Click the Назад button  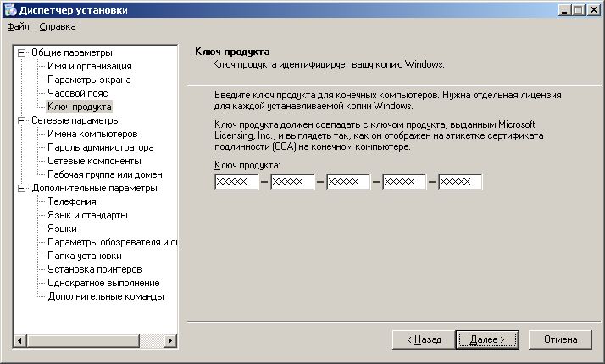424,339
